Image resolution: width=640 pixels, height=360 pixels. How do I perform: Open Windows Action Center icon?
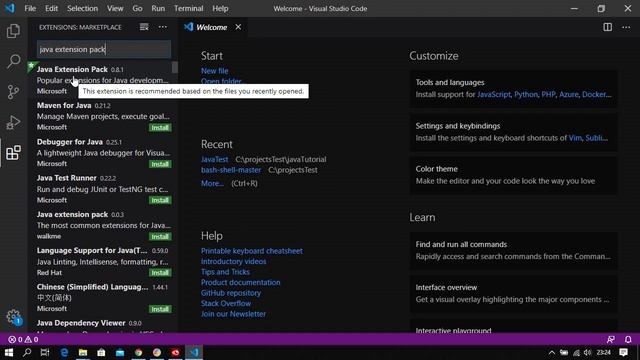(x=623, y=352)
